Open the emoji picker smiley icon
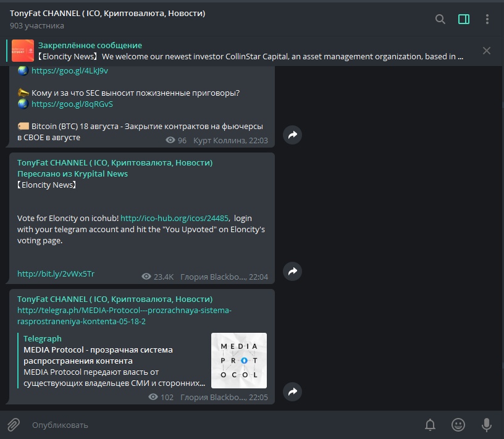The height and width of the screenshot is (439, 504). coord(458,425)
